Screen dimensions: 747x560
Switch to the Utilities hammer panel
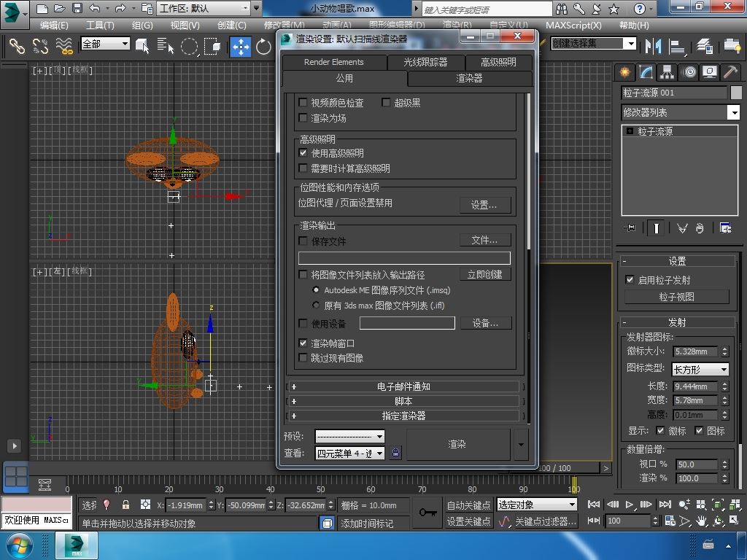pyautogui.click(x=731, y=72)
